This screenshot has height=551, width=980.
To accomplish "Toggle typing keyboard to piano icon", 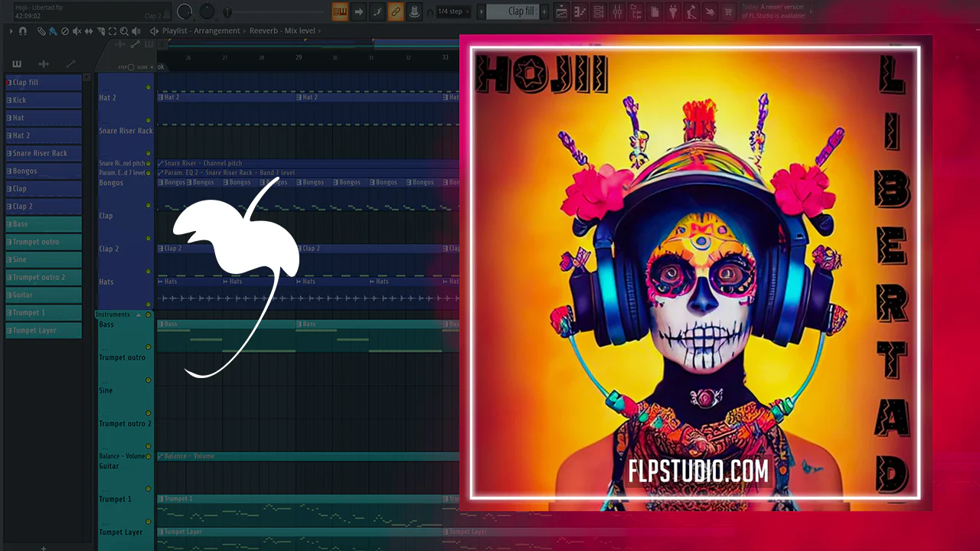I will click(x=340, y=11).
